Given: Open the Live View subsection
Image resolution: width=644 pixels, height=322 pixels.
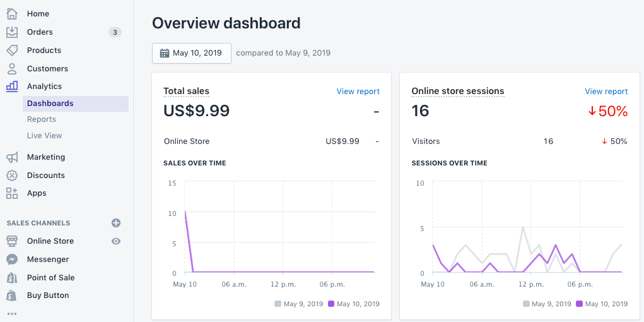Looking at the screenshot, I should (44, 136).
